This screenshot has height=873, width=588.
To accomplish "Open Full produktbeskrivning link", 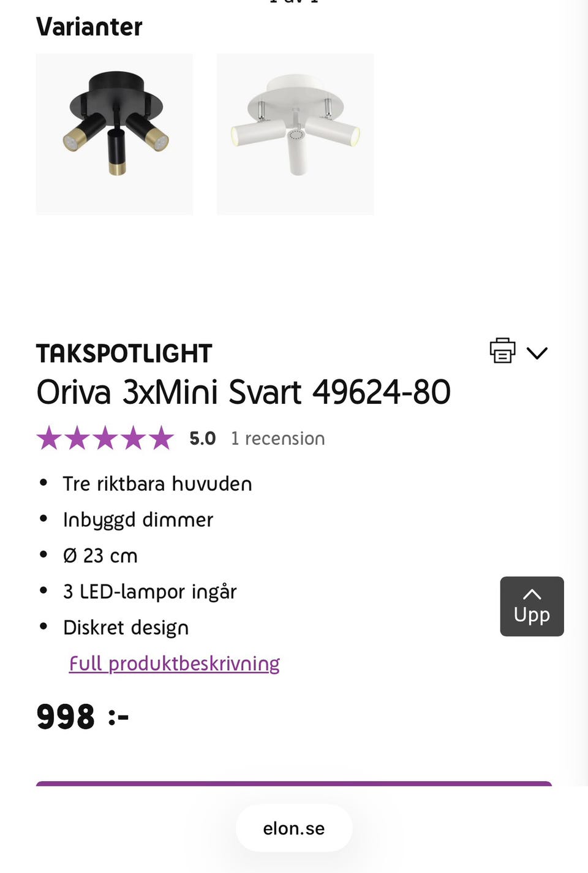I will click(174, 663).
